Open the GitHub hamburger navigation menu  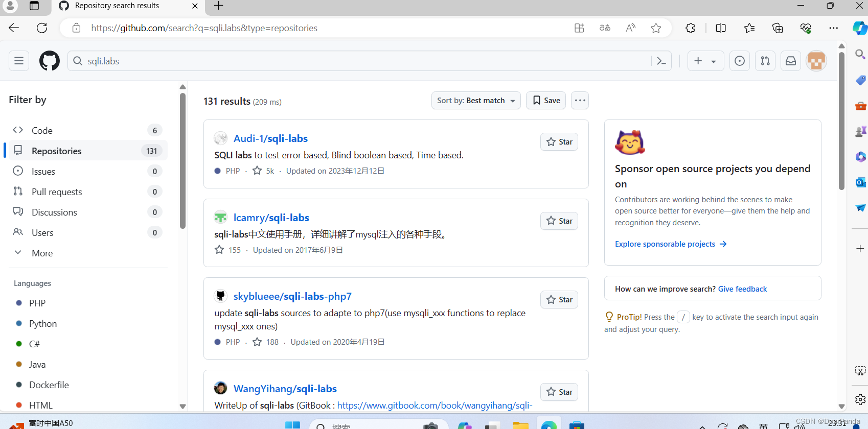coord(19,61)
